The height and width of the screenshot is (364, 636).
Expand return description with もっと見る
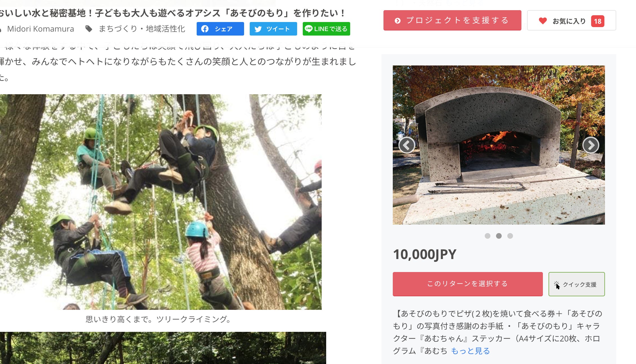tap(470, 351)
